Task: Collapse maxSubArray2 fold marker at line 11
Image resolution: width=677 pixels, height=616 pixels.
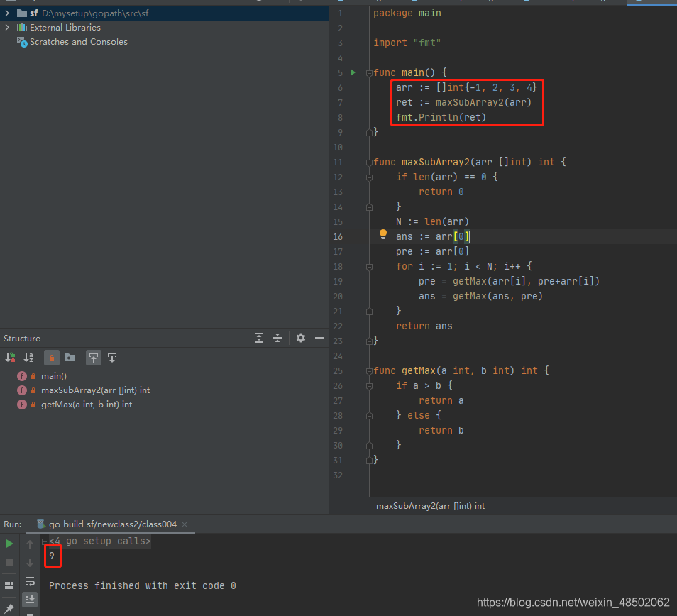Action: [369, 163]
